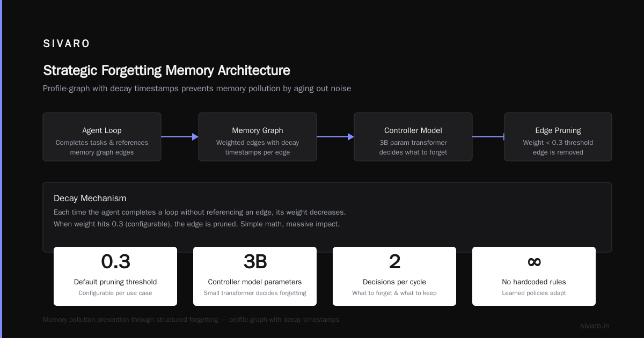Screen dimensions: 644x338
Task: Click 'Small transformer decides forgetting' caption
Action: click(255, 293)
